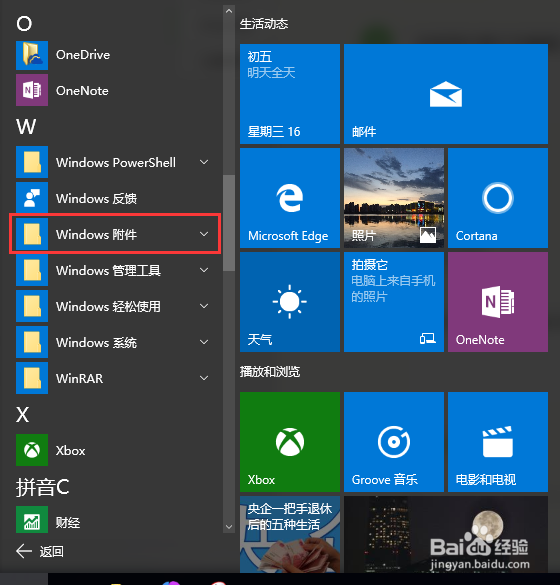Click the Windows 轻松使用 folder icon
This screenshot has height=585, width=560.
tap(32, 306)
